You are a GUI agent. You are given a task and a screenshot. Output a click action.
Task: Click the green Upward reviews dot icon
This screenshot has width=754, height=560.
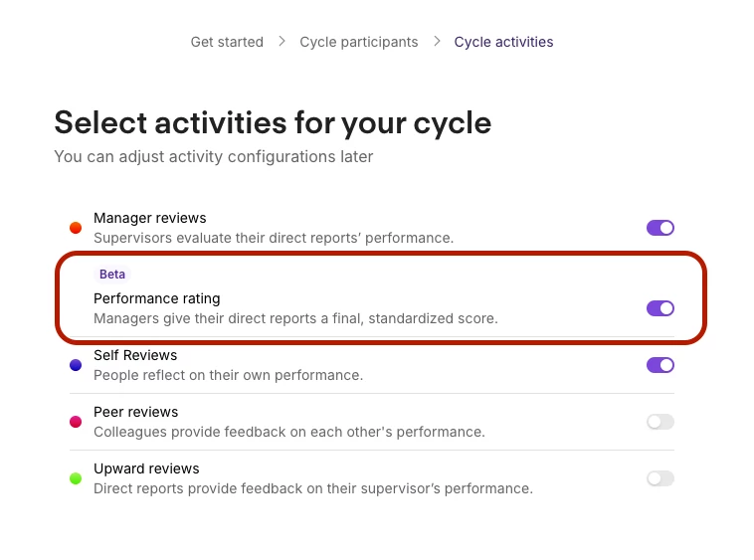(76, 478)
